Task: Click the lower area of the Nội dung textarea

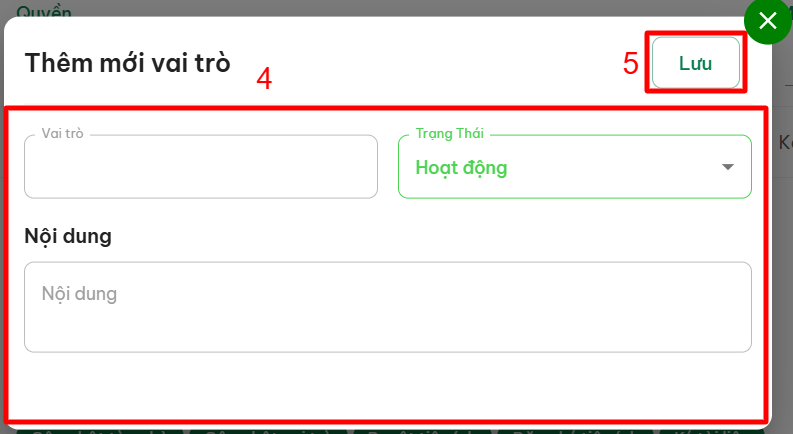Action: [387, 335]
